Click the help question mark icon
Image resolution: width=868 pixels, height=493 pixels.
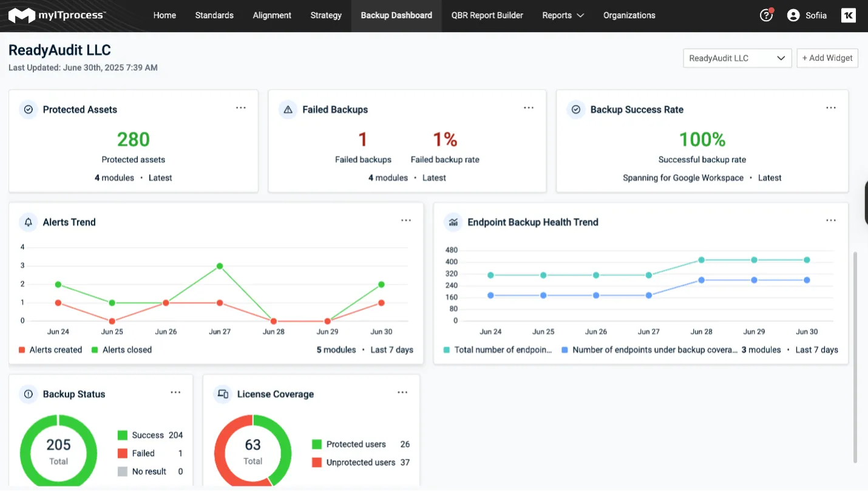tap(766, 16)
